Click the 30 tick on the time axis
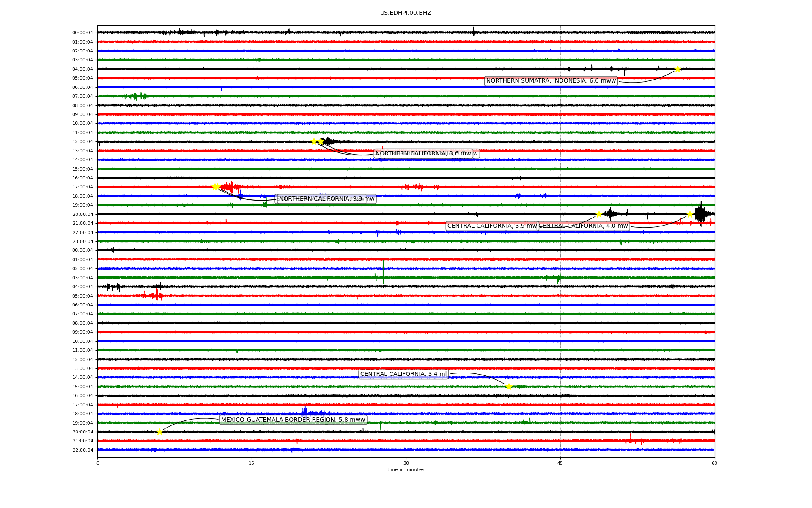 pyautogui.click(x=406, y=463)
